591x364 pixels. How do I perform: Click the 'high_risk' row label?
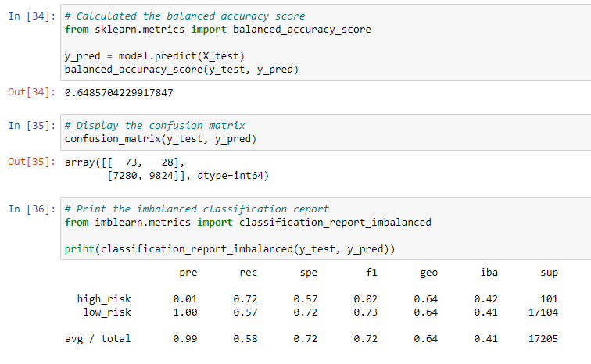[x=104, y=299]
